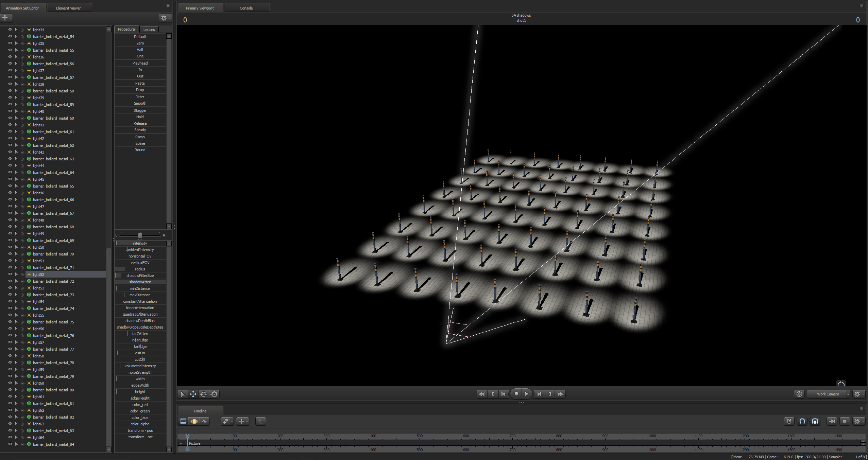This screenshot has width=868, height=460.
Task: Open the Console tab
Action: (x=246, y=8)
